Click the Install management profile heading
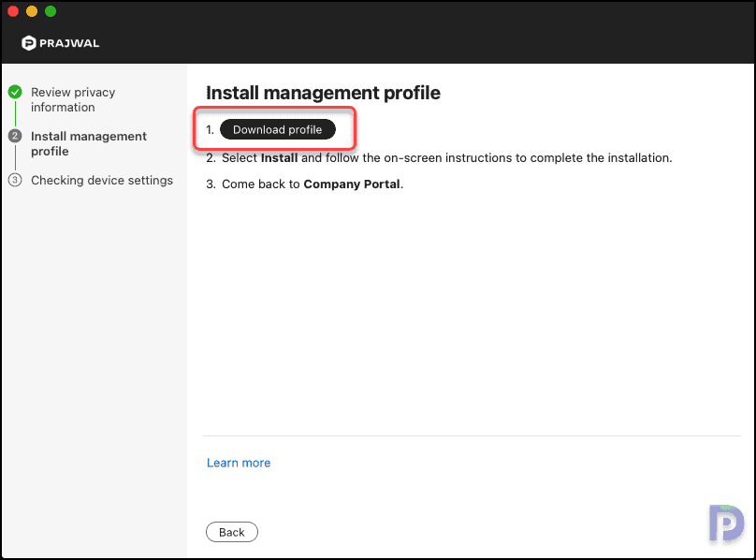This screenshot has width=756, height=560. coord(323,93)
